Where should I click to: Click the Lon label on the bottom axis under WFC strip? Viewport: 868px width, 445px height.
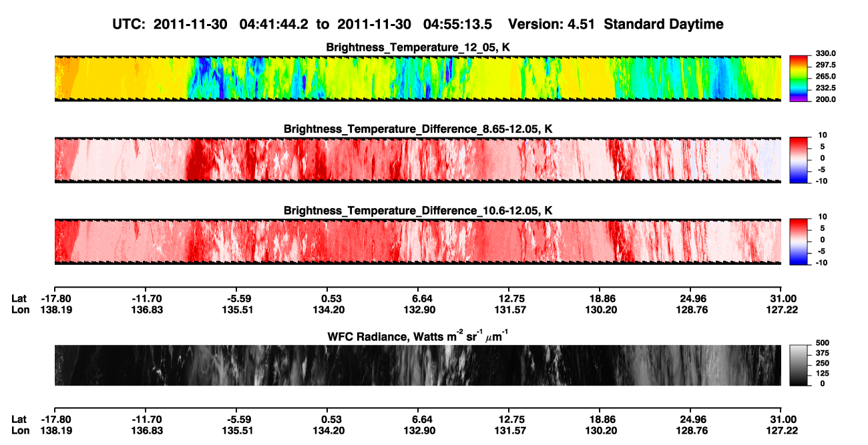click(x=19, y=430)
